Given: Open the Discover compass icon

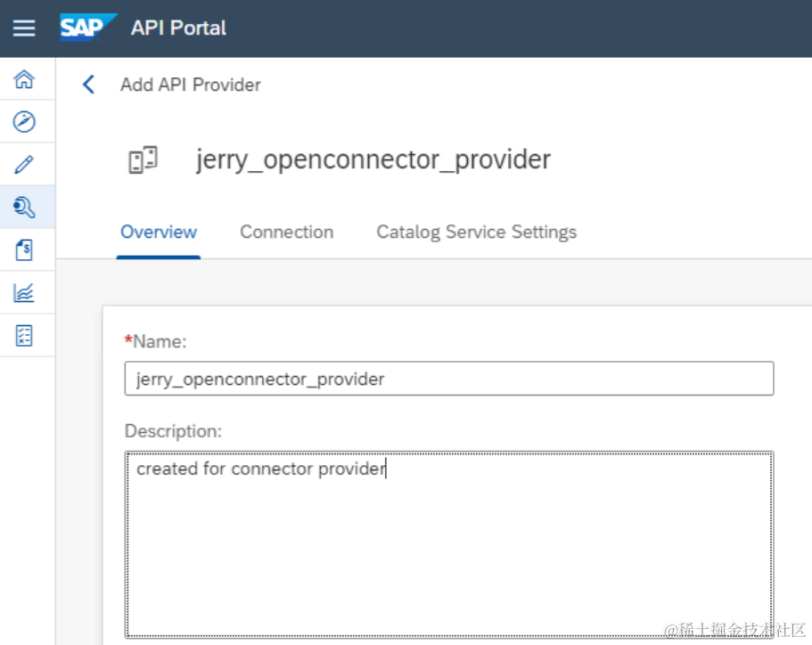Looking at the screenshot, I should point(24,122).
